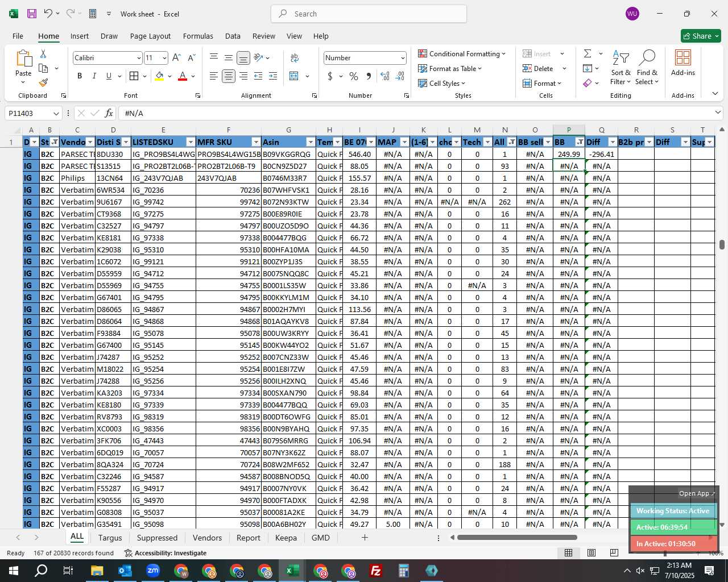This screenshot has height=582, width=728.
Task: Undo the last action
Action: click(x=48, y=14)
